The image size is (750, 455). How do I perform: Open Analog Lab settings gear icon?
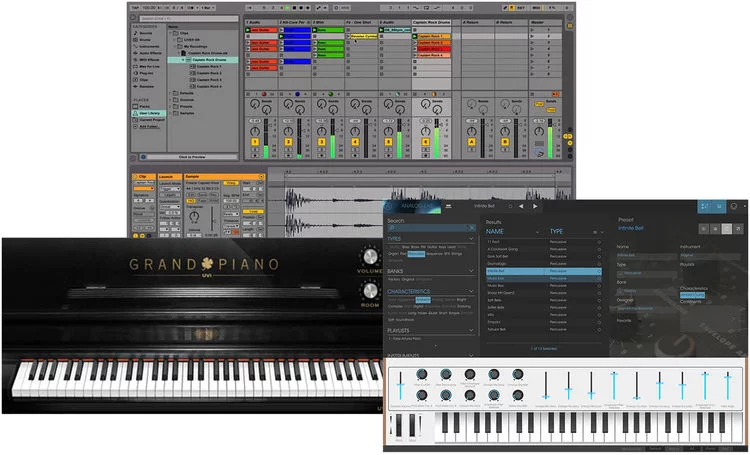(733, 206)
